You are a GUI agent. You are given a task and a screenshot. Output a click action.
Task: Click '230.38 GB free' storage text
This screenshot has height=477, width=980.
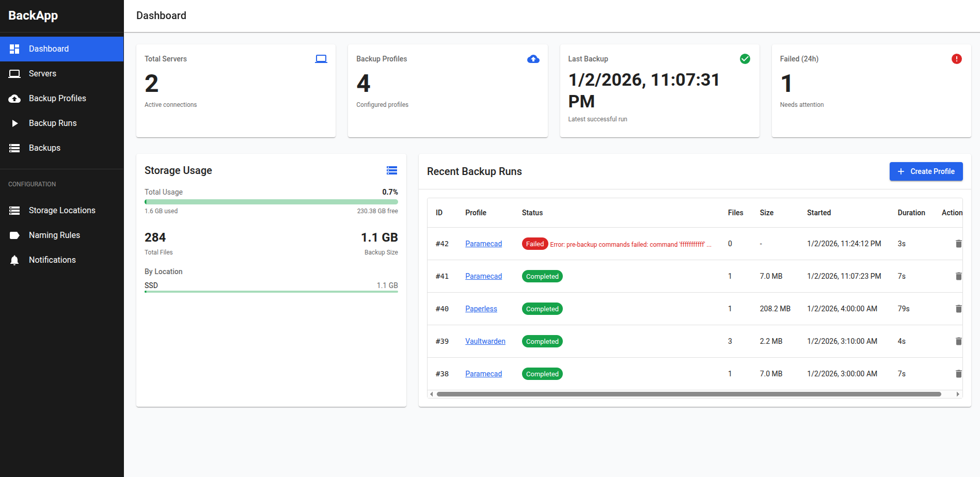[377, 211]
